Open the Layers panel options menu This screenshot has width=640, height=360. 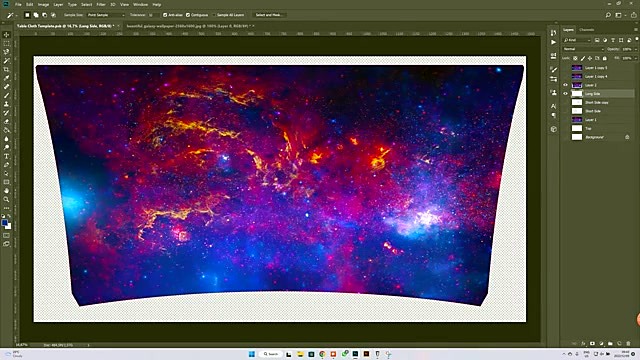(x=636, y=30)
